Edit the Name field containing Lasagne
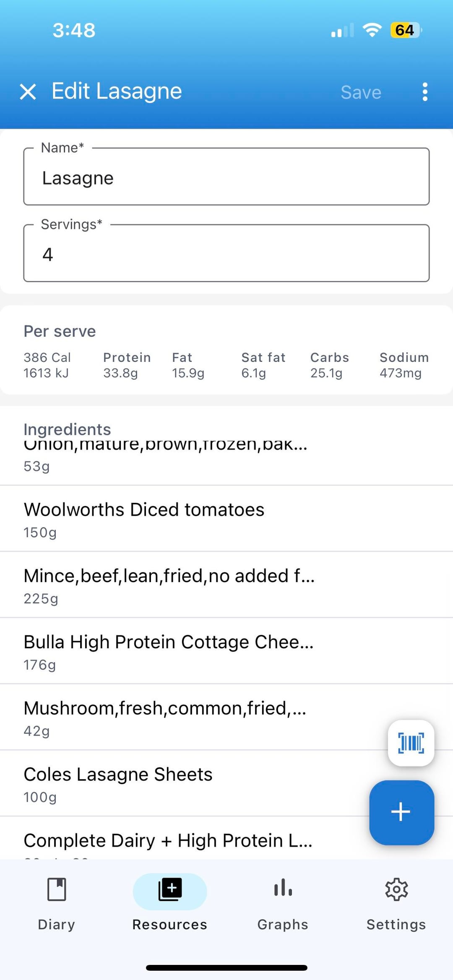 (x=226, y=178)
